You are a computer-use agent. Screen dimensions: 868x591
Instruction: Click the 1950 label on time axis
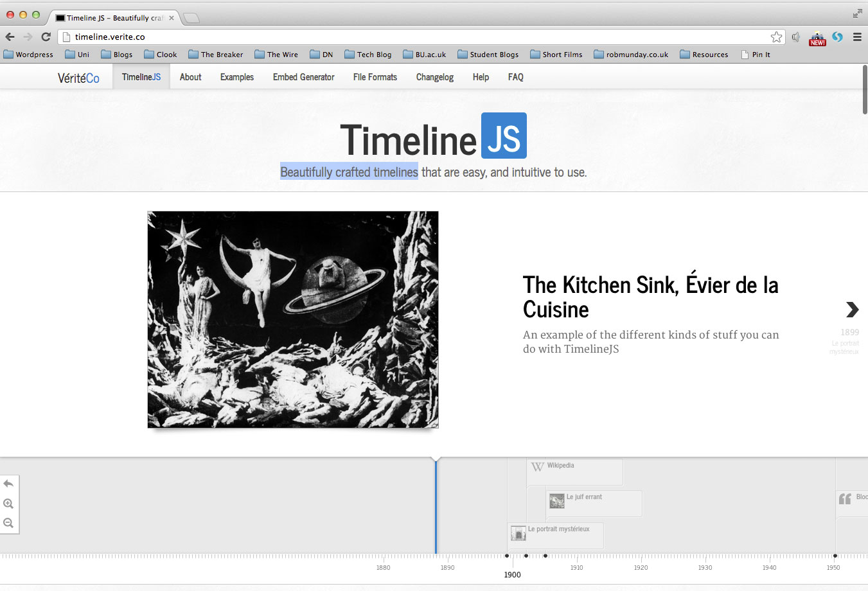(x=833, y=567)
